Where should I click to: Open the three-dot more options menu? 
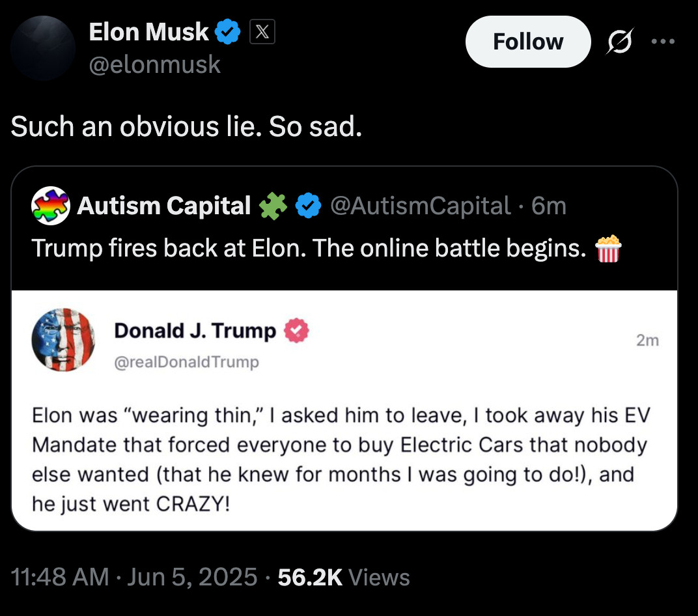click(663, 42)
